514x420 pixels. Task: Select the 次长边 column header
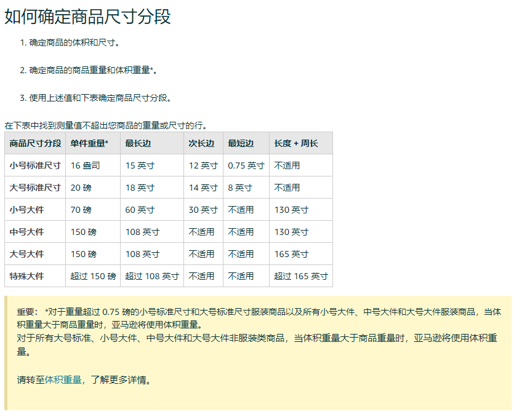[201, 143]
